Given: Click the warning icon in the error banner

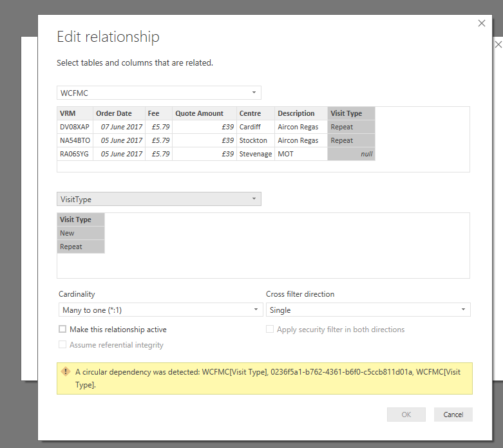Looking at the screenshot, I should tap(66, 371).
